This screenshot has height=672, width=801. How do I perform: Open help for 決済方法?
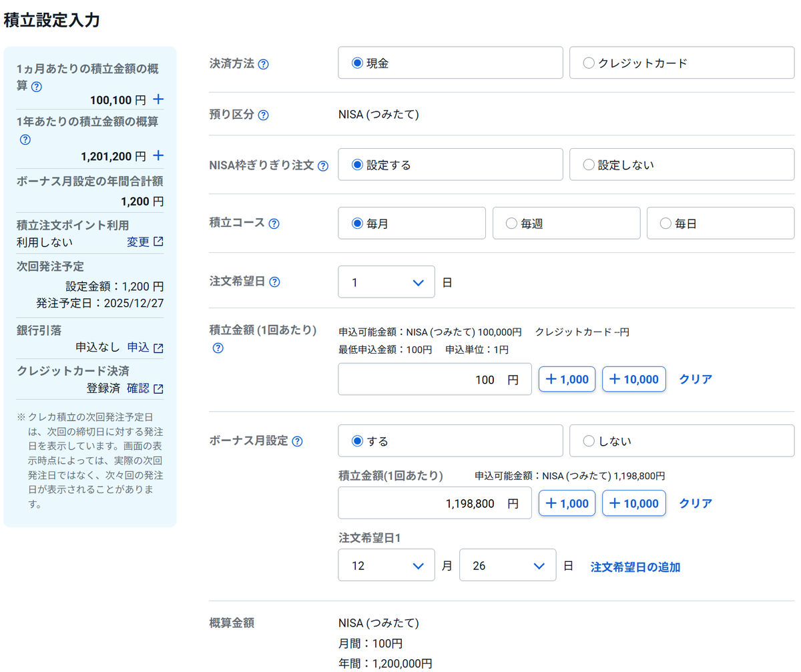(264, 63)
